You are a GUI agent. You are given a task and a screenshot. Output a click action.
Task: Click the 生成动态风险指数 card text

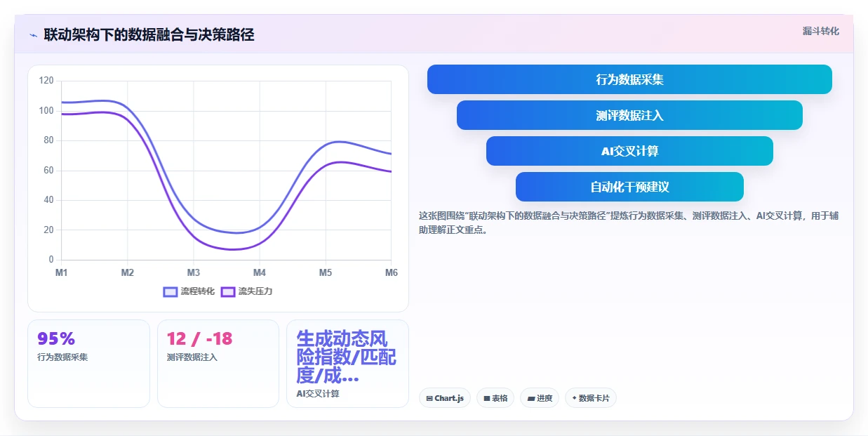347,357
